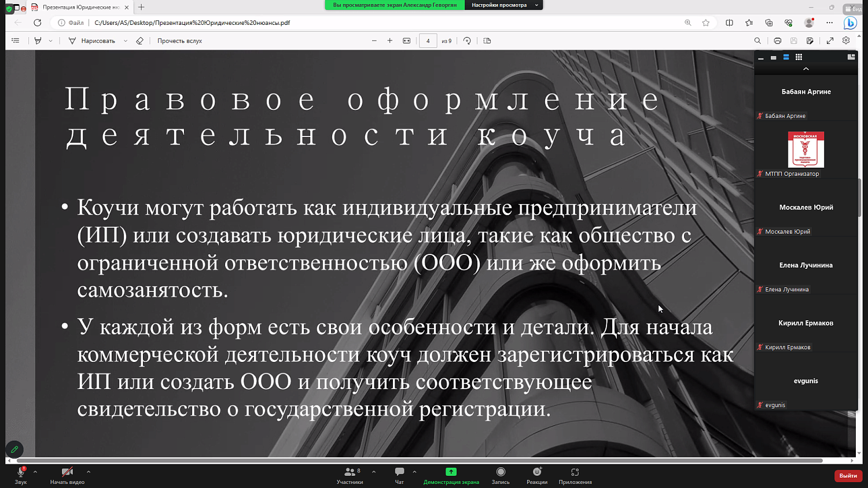Add this page to favorites
The width and height of the screenshot is (868, 488).
[706, 23]
